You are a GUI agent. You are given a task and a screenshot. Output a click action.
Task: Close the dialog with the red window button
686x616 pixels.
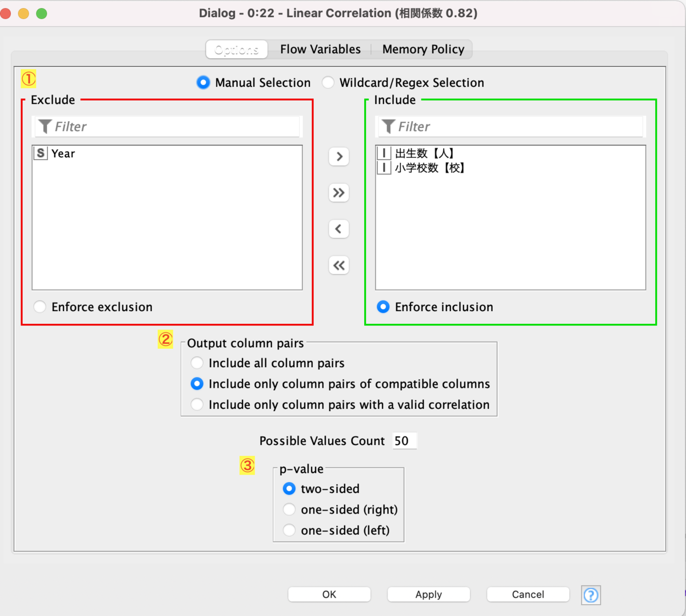[5, 13]
